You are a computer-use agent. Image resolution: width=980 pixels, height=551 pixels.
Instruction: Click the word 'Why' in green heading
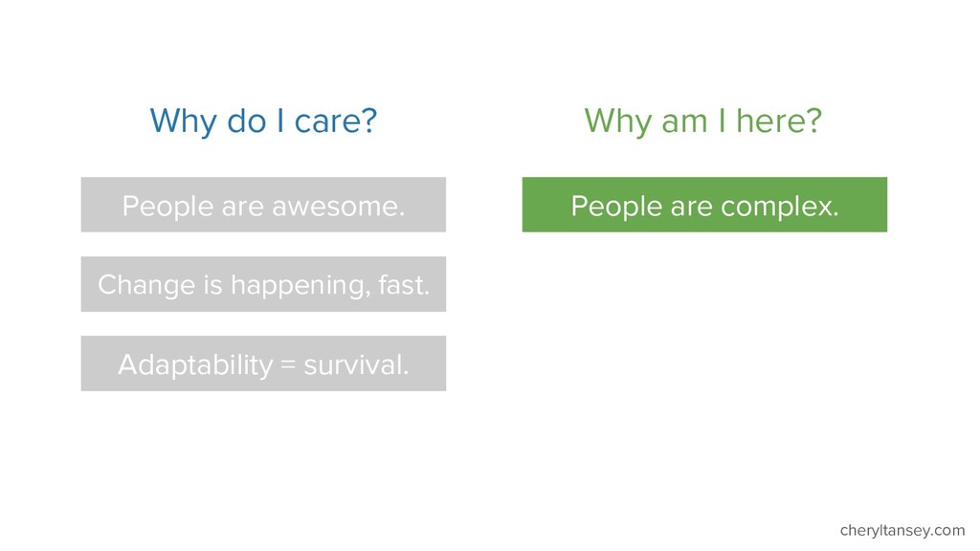click(618, 121)
